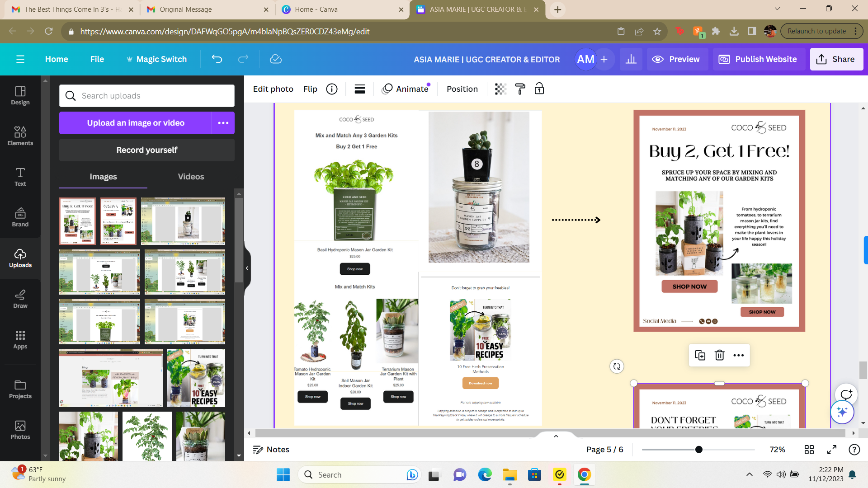Viewport: 868px width, 488px height.
Task: Open the Projects sidebar panel
Action: coord(20,389)
